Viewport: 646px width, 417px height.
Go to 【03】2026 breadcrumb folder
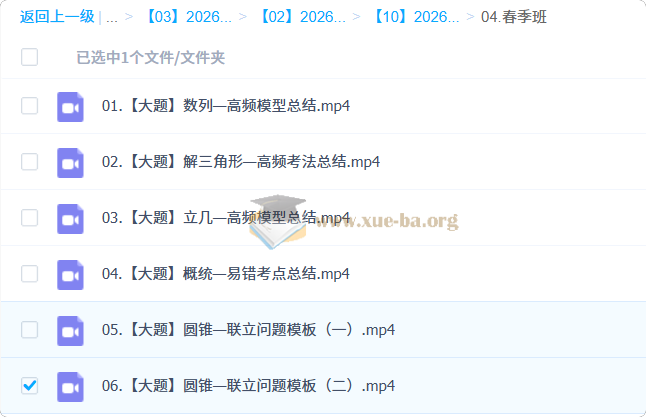click(x=187, y=17)
